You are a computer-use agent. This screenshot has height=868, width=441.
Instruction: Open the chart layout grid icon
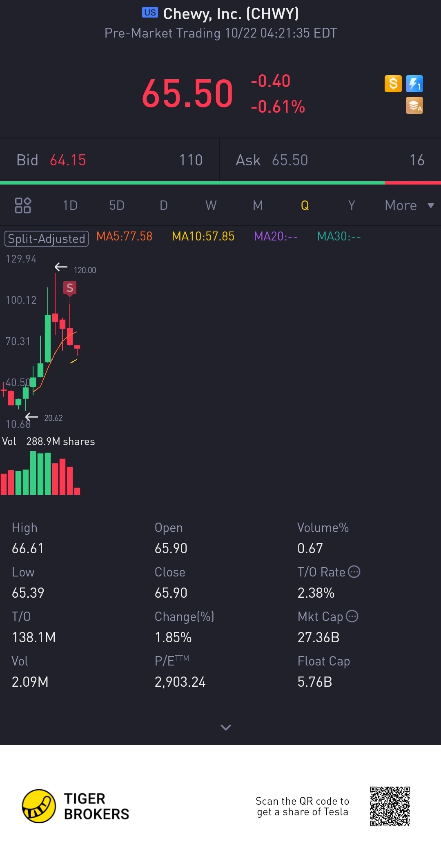click(x=23, y=205)
